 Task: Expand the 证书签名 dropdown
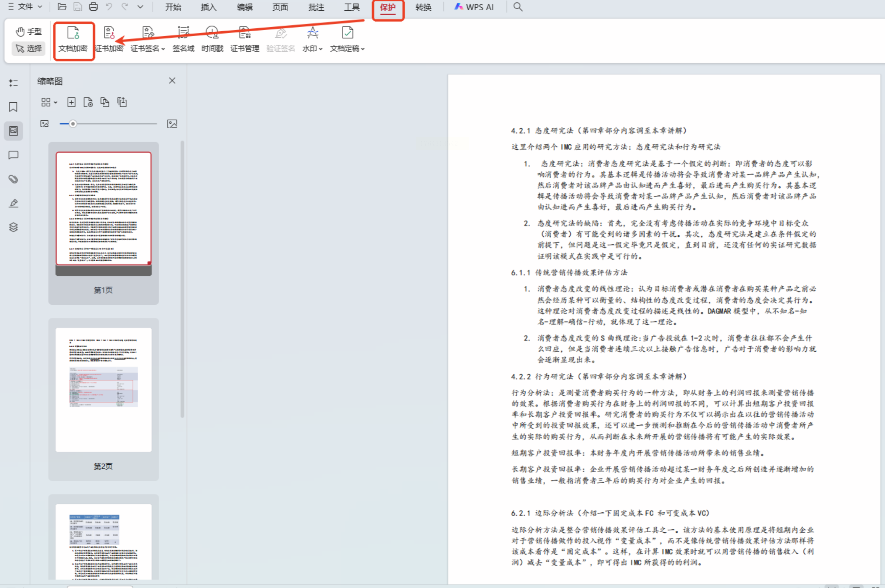163,49
